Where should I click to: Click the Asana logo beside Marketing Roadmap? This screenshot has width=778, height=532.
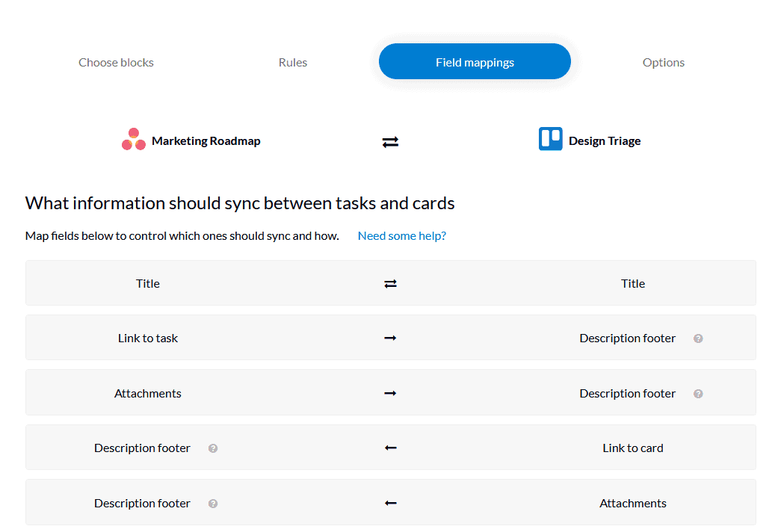pos(134,140)
